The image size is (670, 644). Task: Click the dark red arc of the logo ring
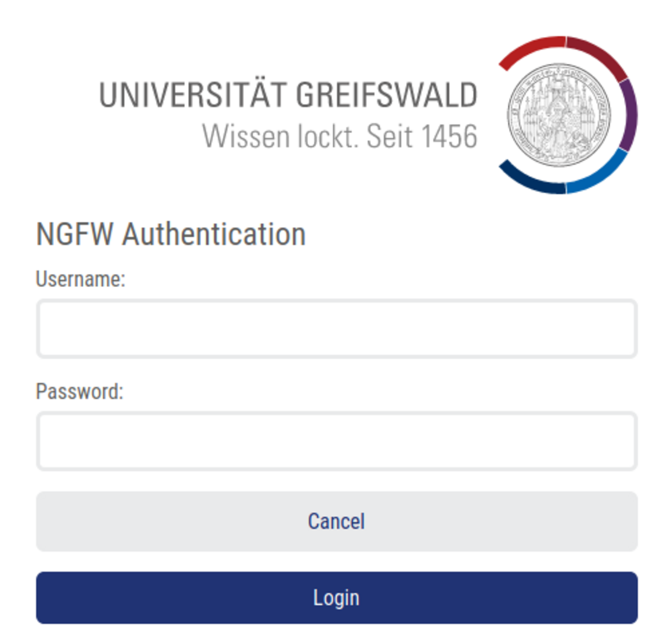[599, 55]
